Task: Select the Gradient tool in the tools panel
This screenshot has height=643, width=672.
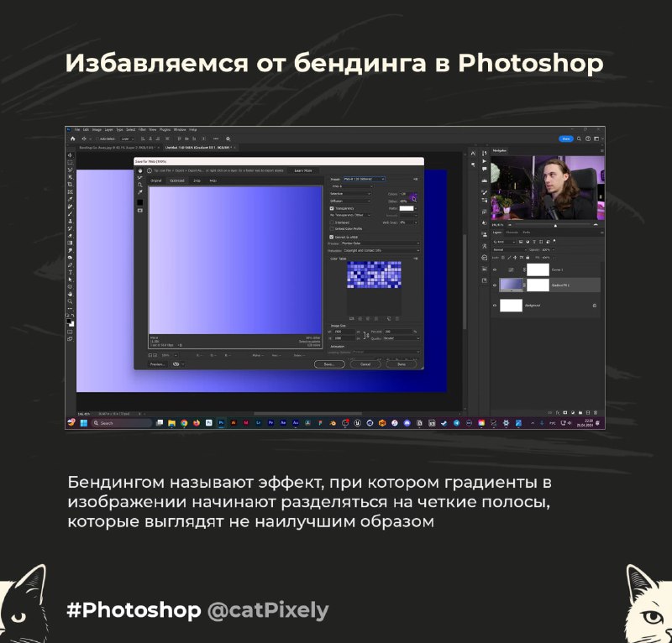Action: [70, 243]
